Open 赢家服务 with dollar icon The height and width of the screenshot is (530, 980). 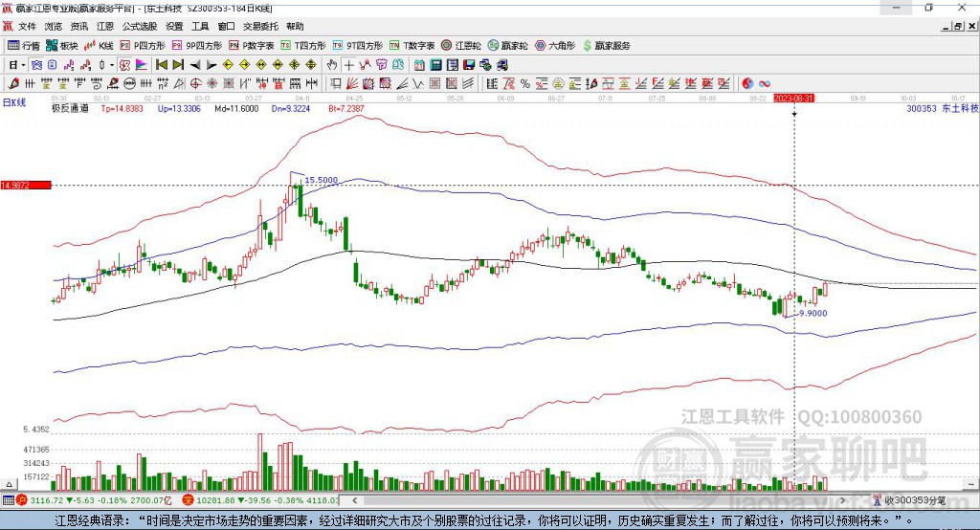[x=606, y=46]
